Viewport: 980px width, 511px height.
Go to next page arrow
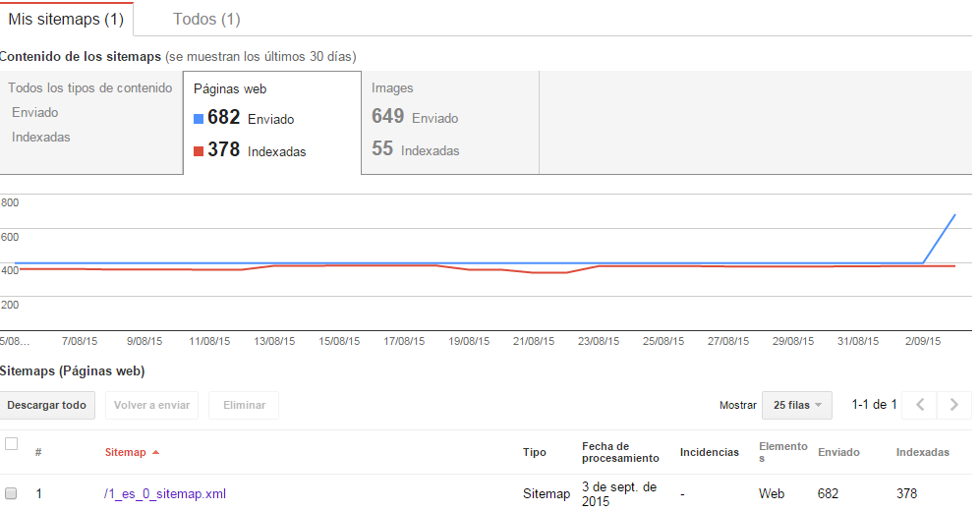(953, 405)
